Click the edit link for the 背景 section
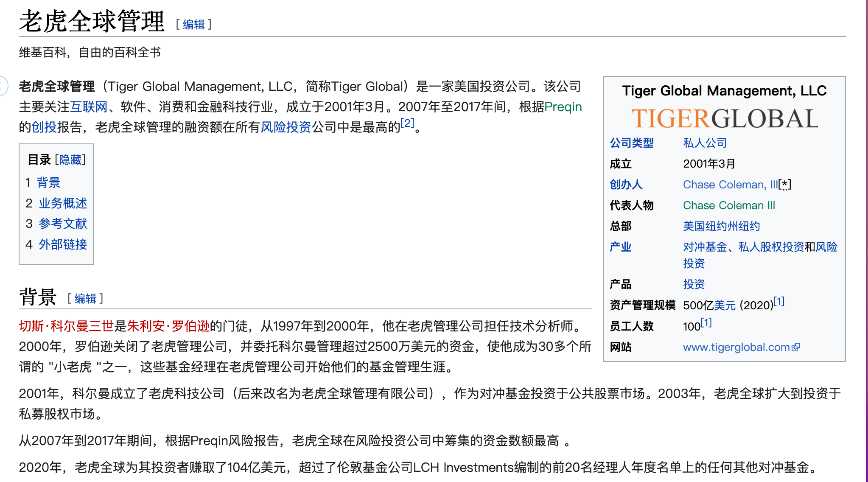 point(85,299)
